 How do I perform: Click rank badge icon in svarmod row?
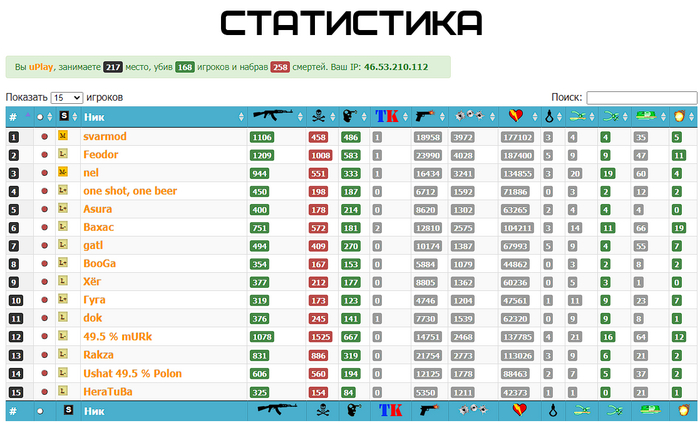(62, 135)
